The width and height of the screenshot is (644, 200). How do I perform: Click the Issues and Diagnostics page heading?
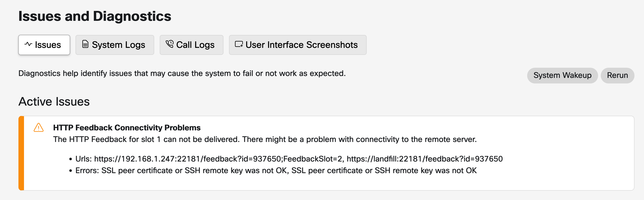[x=95, y=16]
